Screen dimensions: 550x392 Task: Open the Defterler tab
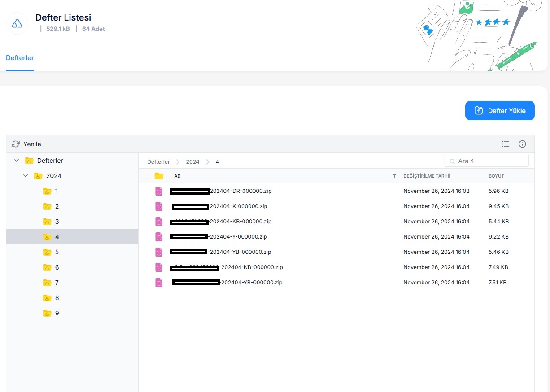pyautogui.click(x=20, y=58)
